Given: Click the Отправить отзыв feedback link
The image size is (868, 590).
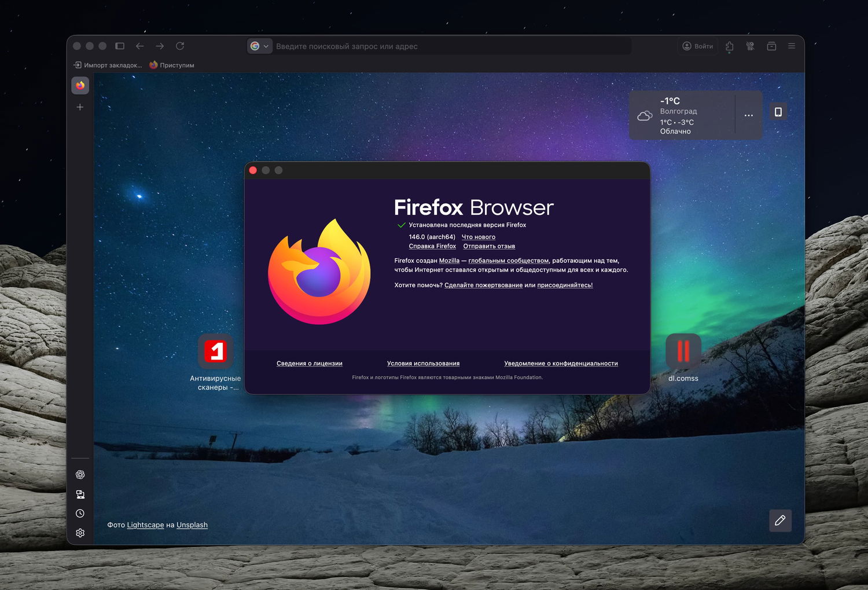Looking at the screenshot, I should [489, 246].
